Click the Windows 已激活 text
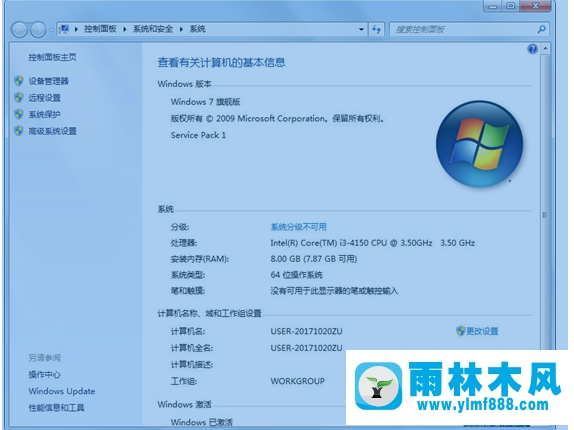 (x=201, y=422)
